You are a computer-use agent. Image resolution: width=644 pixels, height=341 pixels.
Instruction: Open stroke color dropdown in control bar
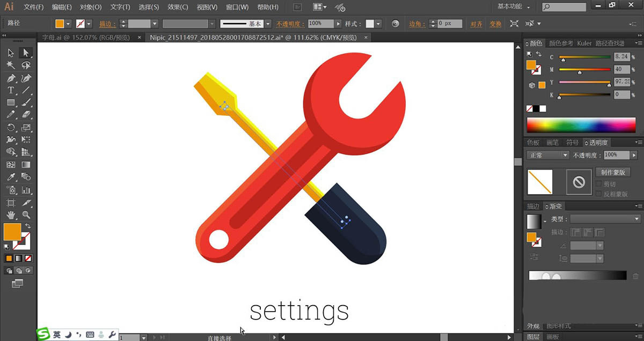point(89,24)
